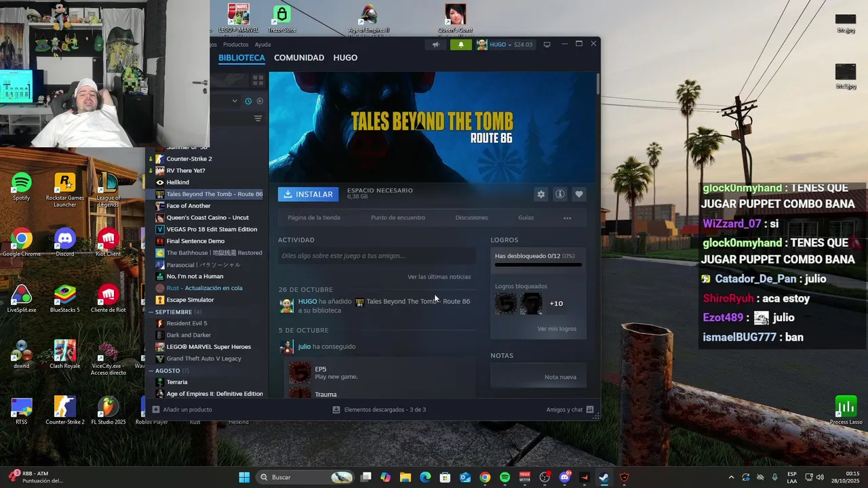Go to BIBLIOTECA tab
This screenshot has width=868, height=488.
(x=241, y=58)
